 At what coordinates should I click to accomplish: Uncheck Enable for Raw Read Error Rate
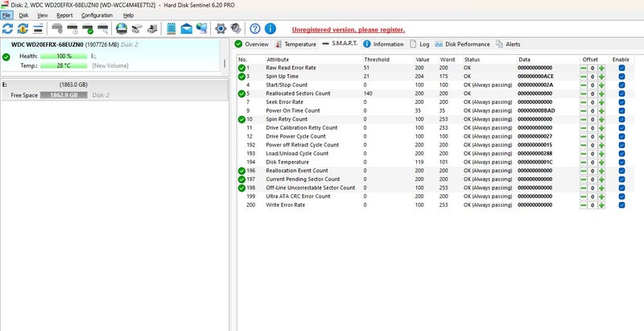621,68
